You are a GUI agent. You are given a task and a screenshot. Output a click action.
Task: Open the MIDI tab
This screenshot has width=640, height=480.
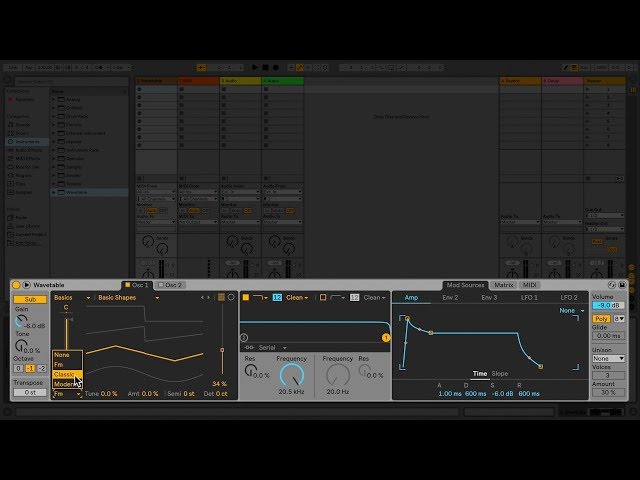[530, 285]
